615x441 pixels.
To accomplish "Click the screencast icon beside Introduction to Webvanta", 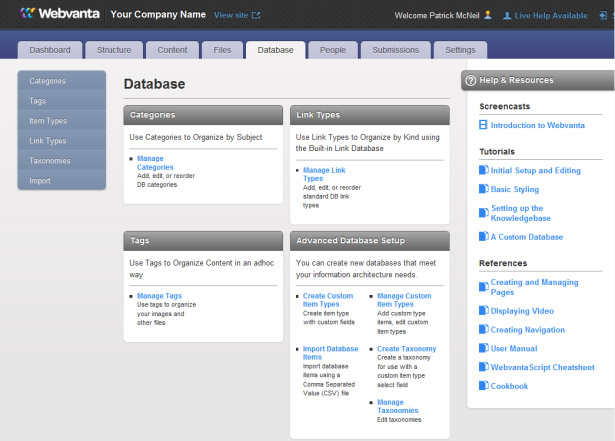I will point(483,125).
